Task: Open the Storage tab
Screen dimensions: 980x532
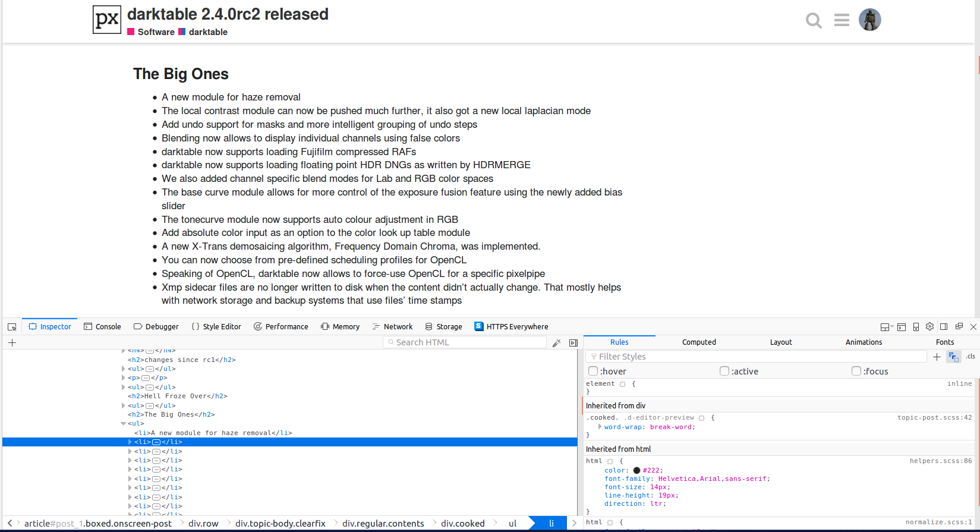Action: [443, 327]
